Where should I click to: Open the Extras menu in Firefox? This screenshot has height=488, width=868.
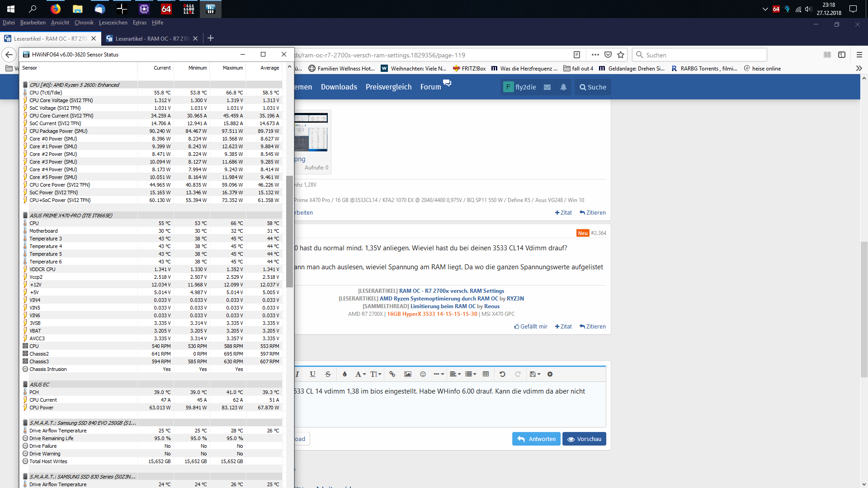pos(140,23)
